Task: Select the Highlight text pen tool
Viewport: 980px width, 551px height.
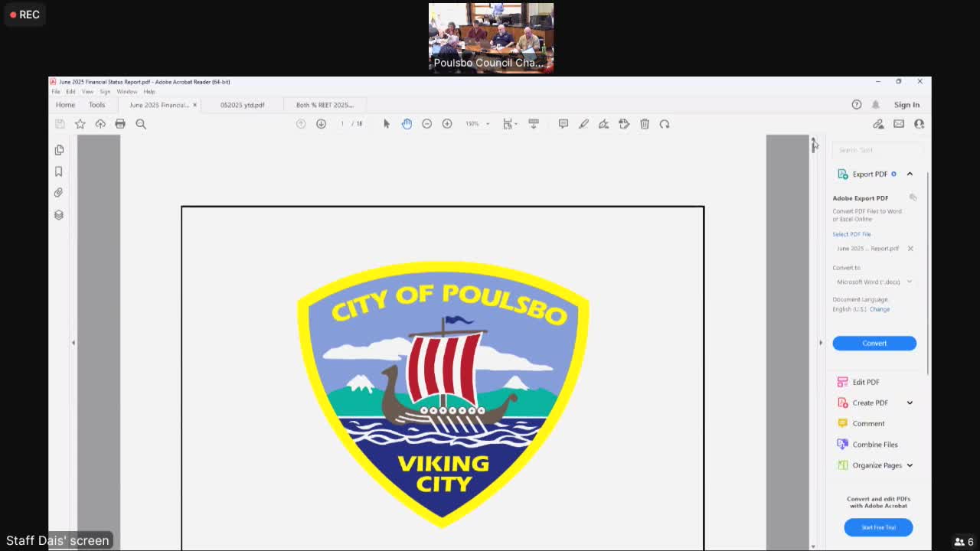Action: (583, 124)
